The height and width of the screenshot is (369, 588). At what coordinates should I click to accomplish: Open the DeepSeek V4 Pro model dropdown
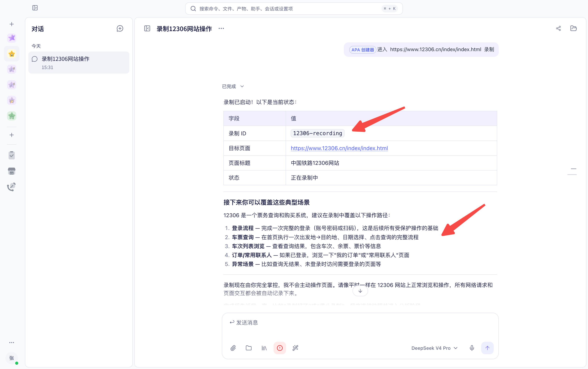pyautogui.click(x=434, y=348)
